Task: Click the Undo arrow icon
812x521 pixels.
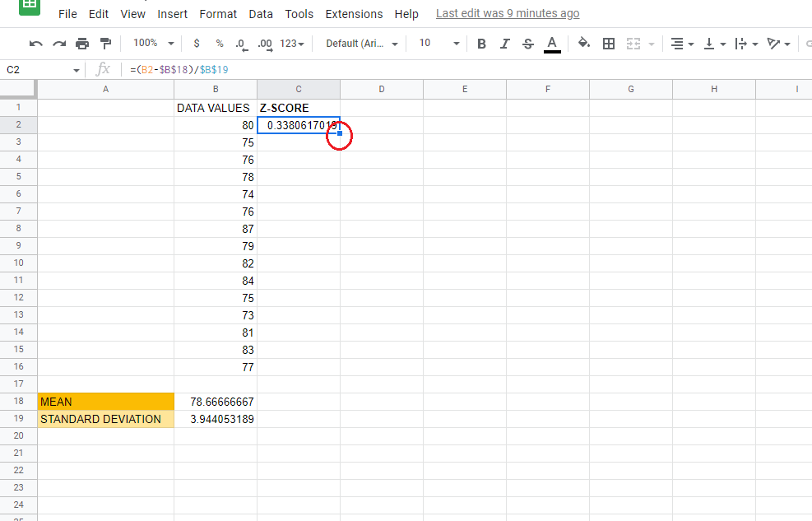Action: [x=35, y=44]
